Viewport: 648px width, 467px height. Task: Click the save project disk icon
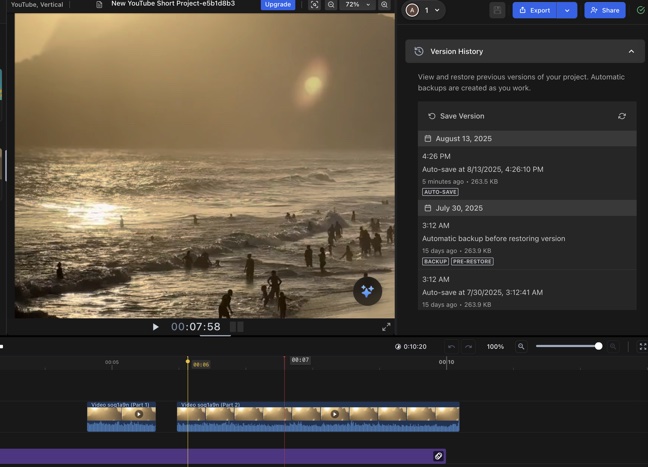(x=497, y=10)
